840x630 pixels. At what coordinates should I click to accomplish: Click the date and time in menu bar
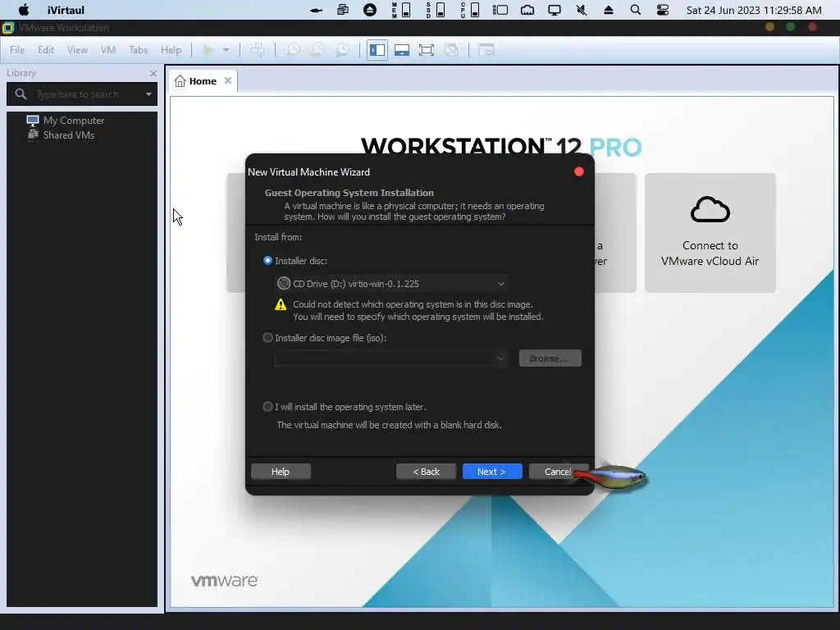click(x=754, y=10)
